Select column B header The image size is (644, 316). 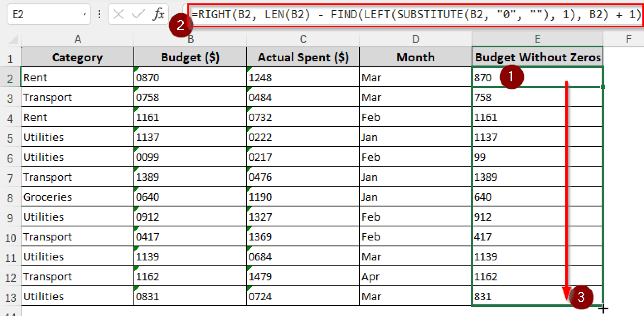point(190,39)
